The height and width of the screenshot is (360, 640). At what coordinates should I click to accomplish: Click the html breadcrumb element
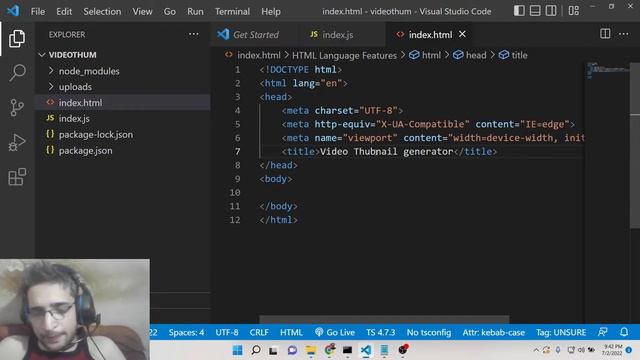[425, 55]
